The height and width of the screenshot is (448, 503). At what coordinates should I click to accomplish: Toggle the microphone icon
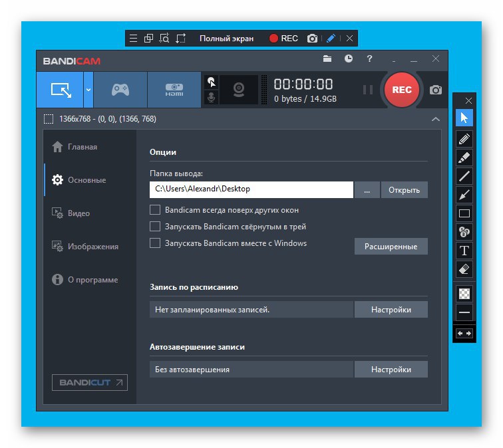[212, 97]
